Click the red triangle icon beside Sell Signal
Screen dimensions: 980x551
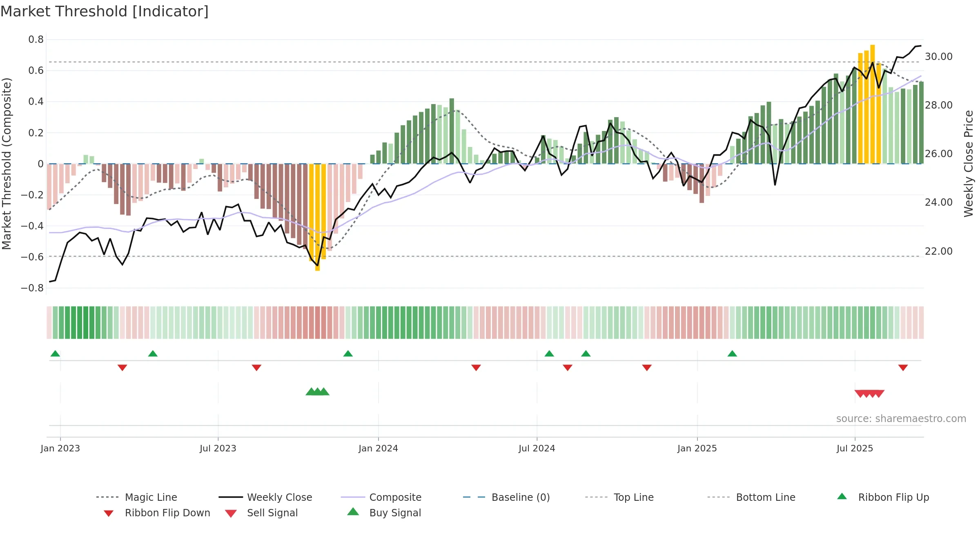click(x=231, y=513)
